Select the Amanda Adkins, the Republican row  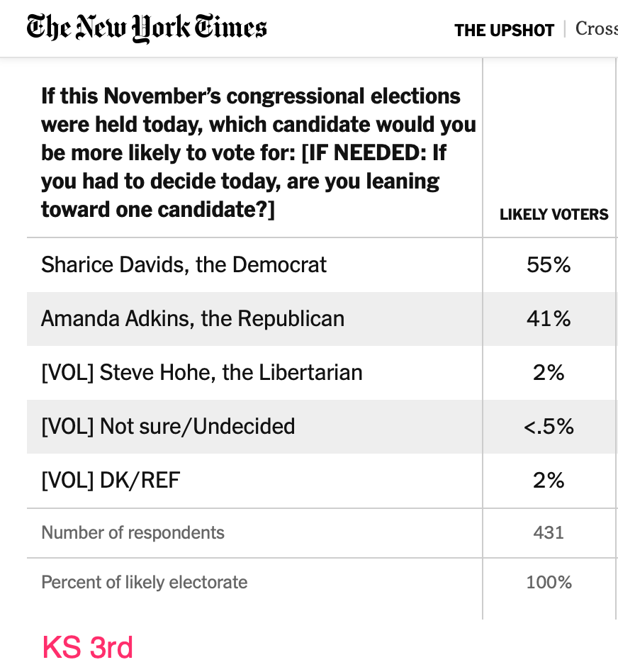[193, 318]
